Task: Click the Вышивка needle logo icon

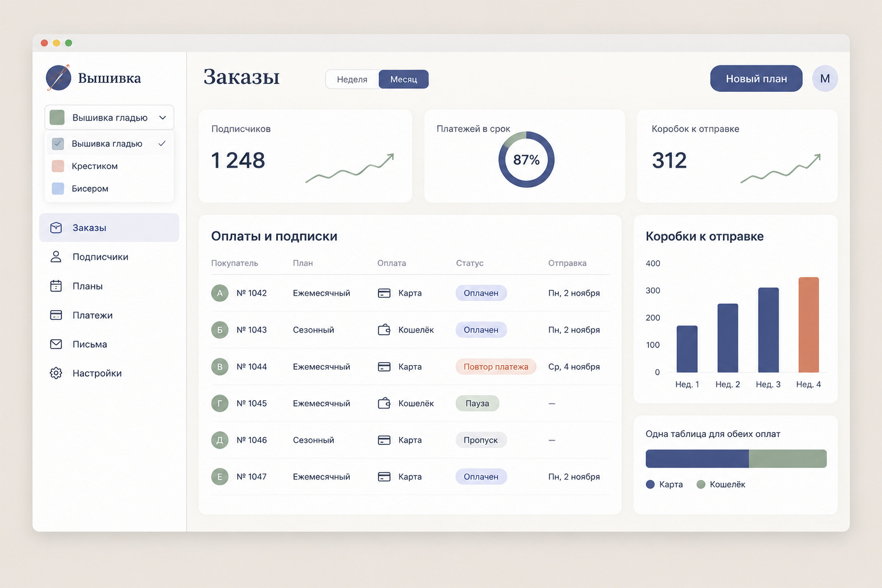Action: pos(58,78)
